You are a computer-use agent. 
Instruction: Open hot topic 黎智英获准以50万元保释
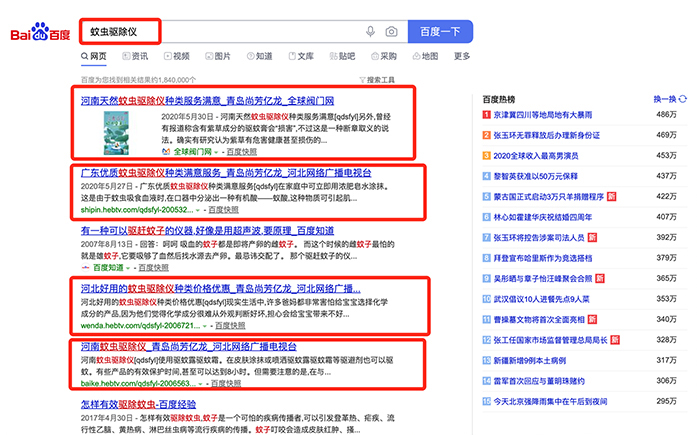(536, 176)
